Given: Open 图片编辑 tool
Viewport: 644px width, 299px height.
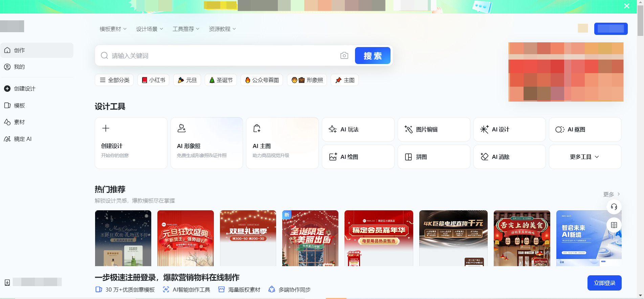Looking at the screenshot, I should click(x=434, y=129).
